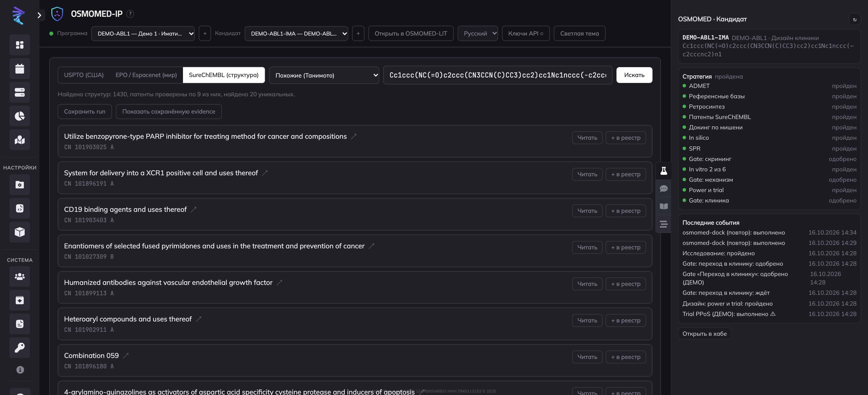The height and width of the screenshot is (395, 868).
Task: Open the server storage icon in sidebar
Action: pos(19,92)
